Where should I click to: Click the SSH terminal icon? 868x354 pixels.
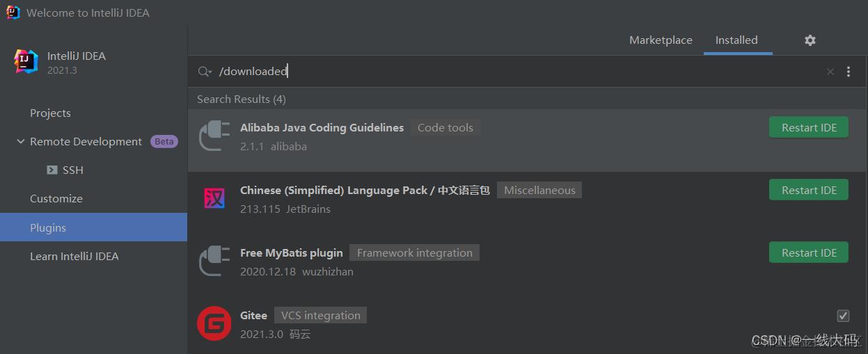click(52, 170)
